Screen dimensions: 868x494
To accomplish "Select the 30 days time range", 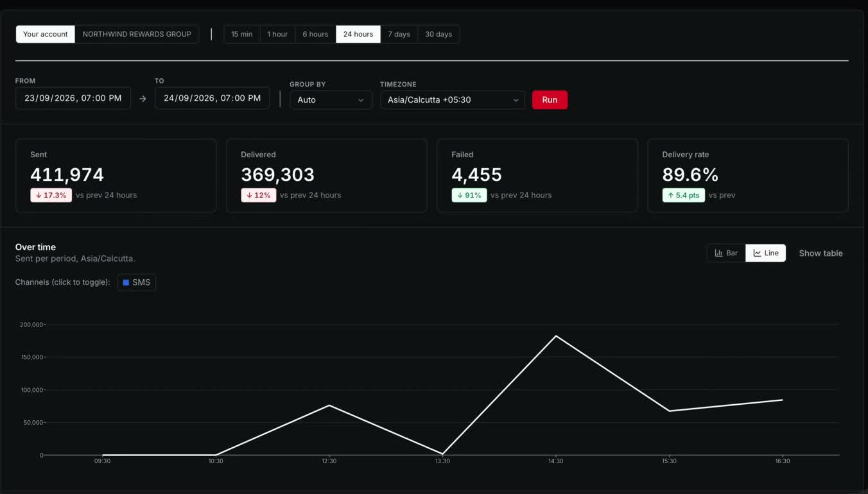I will pos(438,34).
